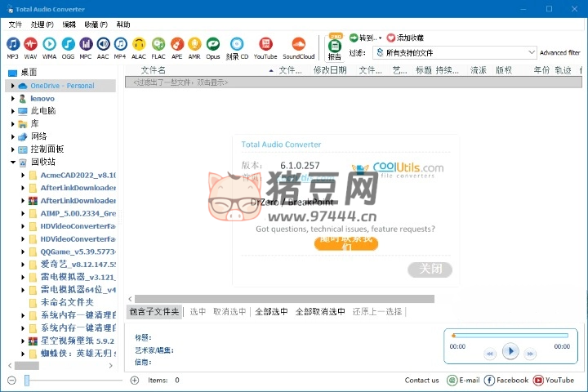Select the MP3 conversion format icon
588x392 pixels.
tap(12, 44)
